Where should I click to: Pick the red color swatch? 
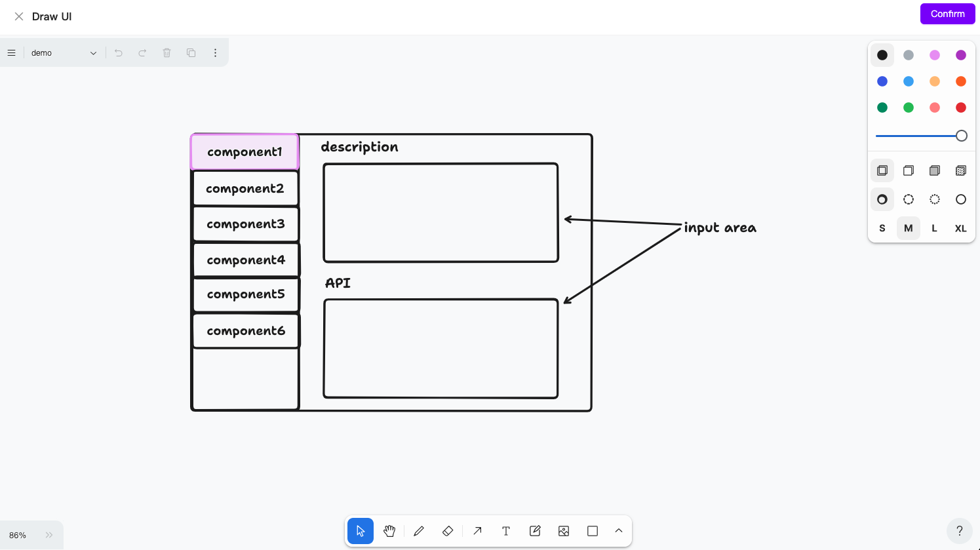coord(960,108)
